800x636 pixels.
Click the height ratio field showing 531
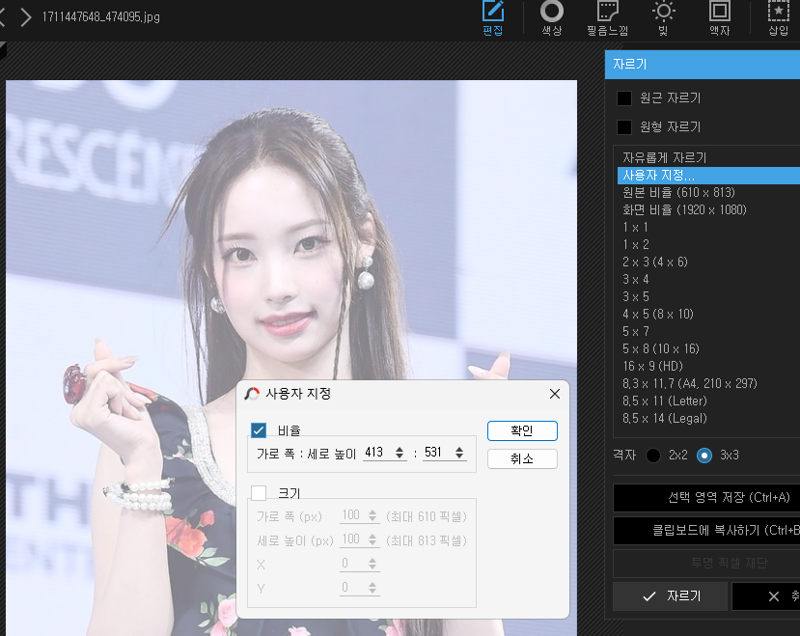pyautogui.click(x=438, y=452)
